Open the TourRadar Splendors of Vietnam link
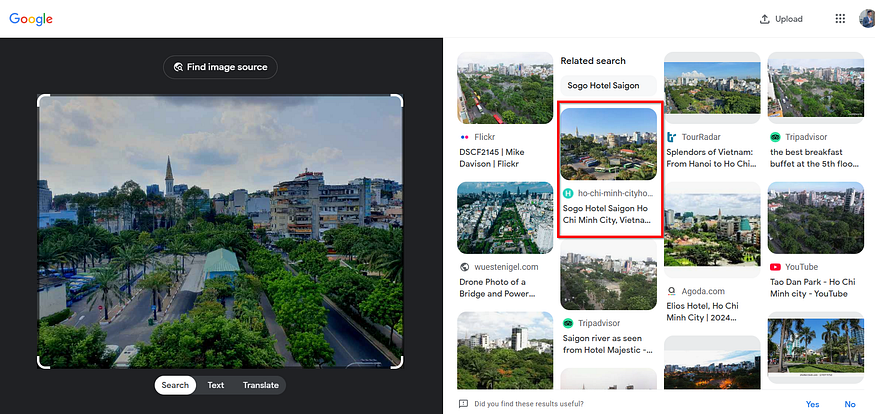The image size is (875, 414). [711, 156]
